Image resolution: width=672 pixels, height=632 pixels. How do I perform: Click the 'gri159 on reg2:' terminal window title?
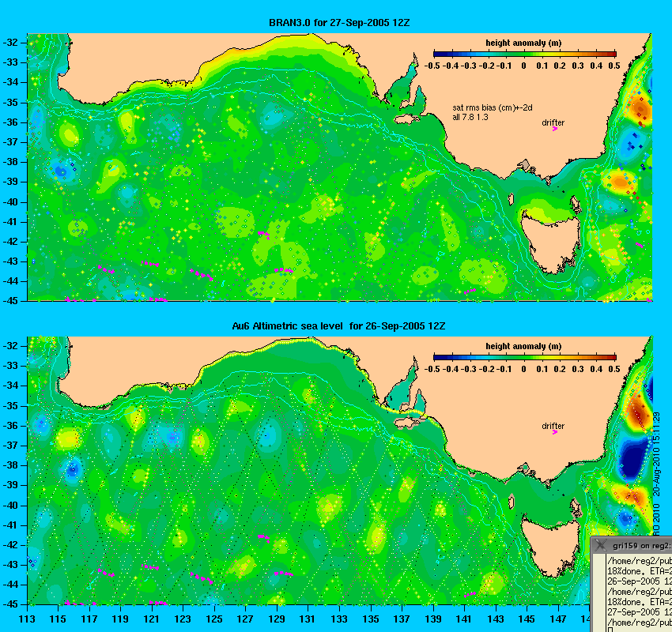tap(642, 546)
